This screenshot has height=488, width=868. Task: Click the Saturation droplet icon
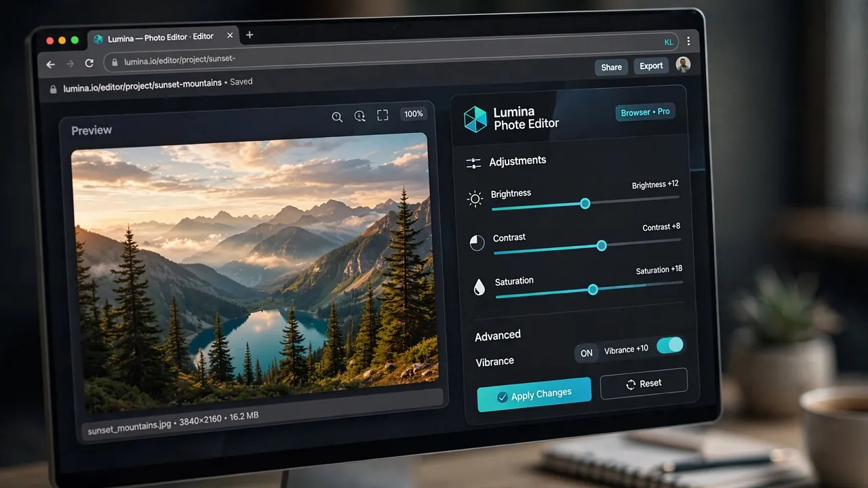click(479, 287)
